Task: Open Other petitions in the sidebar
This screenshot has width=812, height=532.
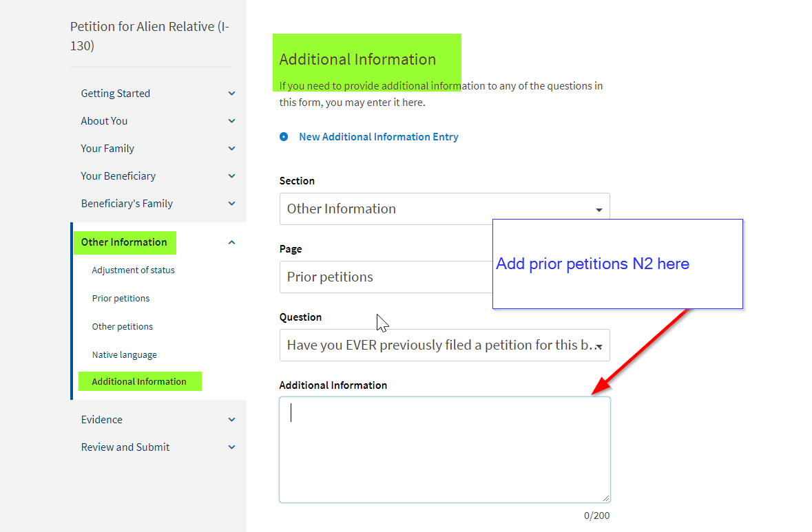Action: coord(122,326)
